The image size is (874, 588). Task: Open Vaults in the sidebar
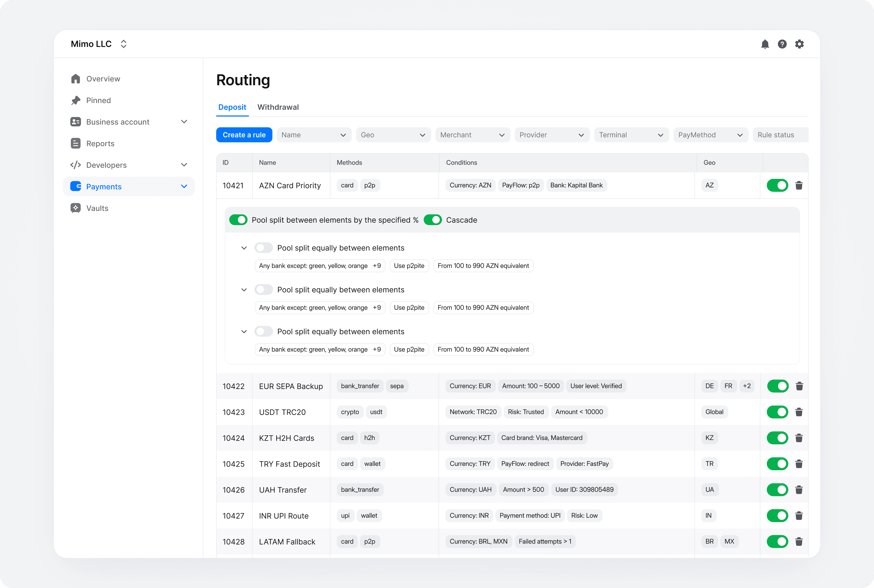(129, 208)
